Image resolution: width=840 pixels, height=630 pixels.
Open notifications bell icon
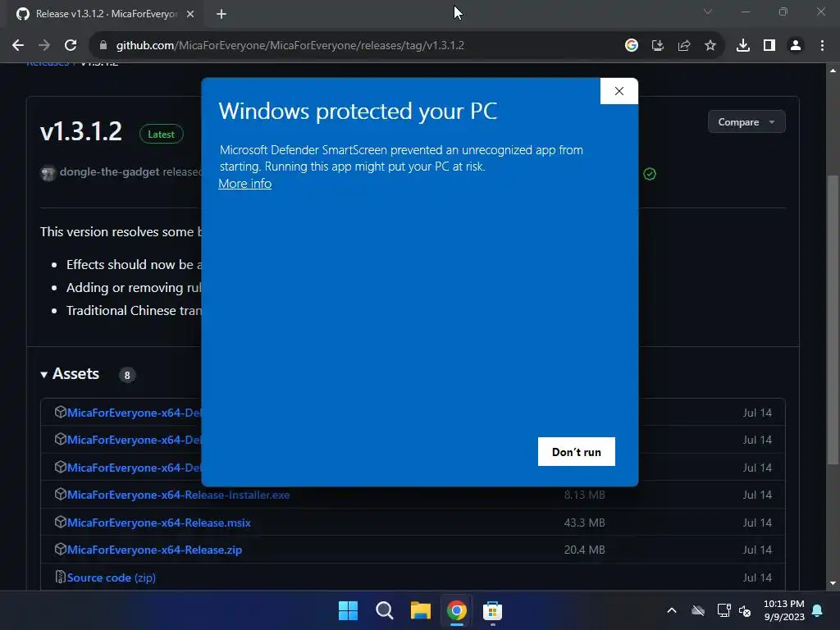tap(818, 610)
